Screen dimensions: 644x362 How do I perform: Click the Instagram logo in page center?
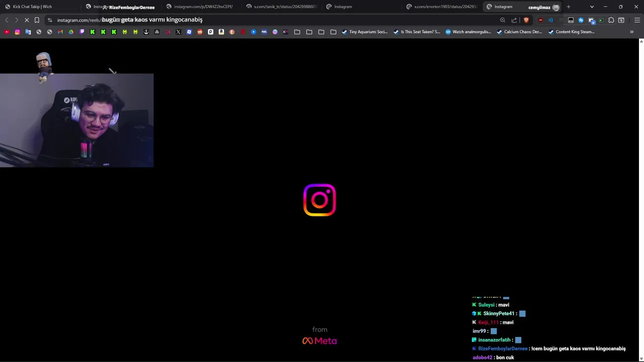(319, 200)
